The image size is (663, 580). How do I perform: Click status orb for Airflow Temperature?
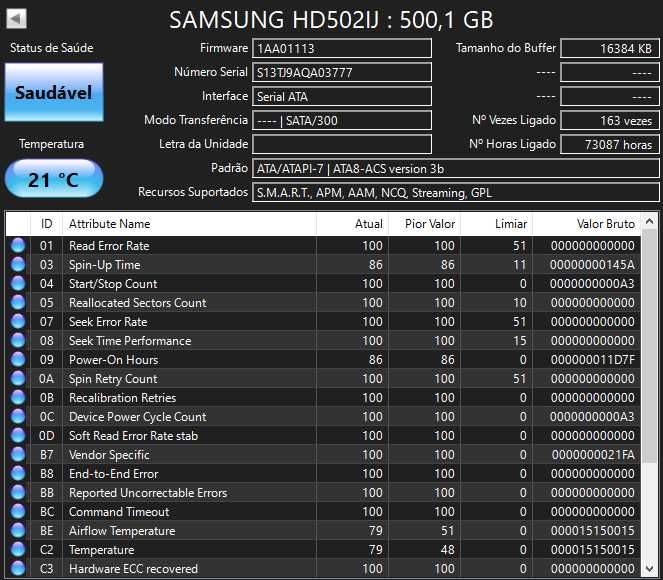pyautogui.click(x=18, y=531)
